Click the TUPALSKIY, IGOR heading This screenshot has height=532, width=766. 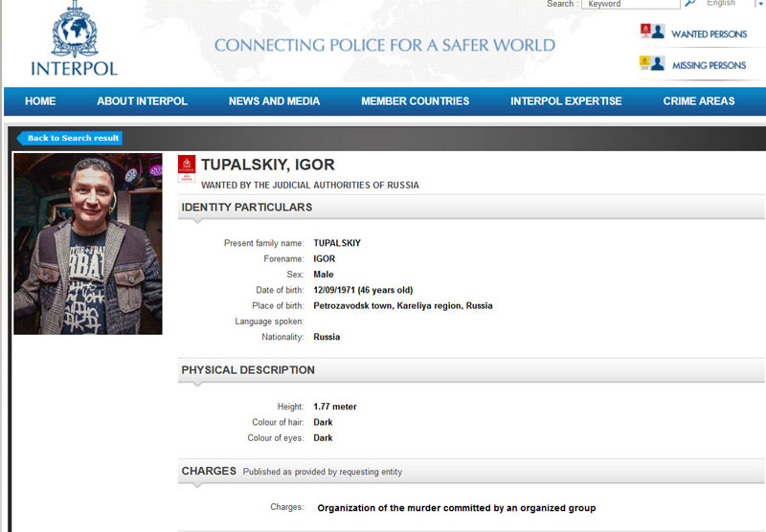(x=268, y=165)
